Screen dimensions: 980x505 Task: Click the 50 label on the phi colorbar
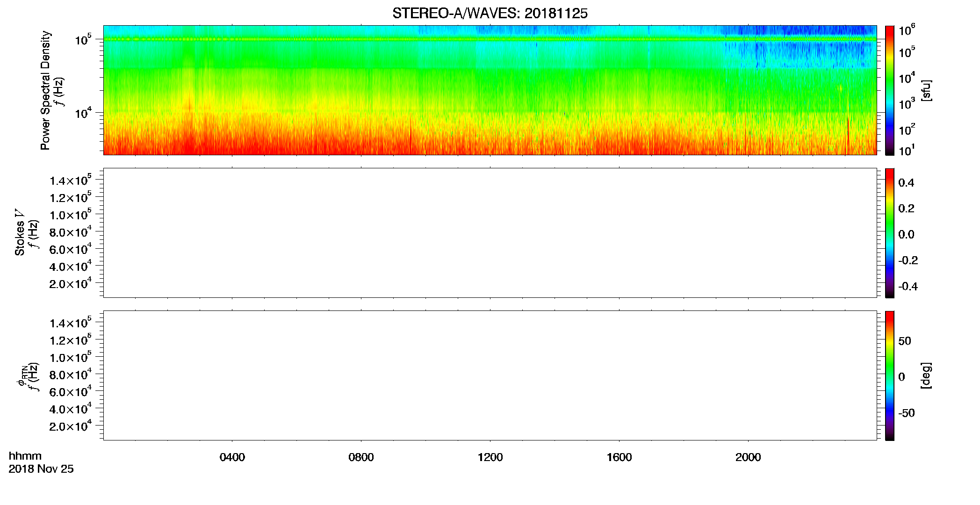905,341
